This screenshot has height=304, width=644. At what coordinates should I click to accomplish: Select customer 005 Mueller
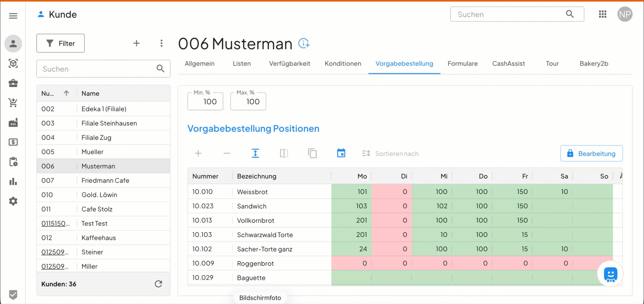pyautogui.click(x=103, y=152)
